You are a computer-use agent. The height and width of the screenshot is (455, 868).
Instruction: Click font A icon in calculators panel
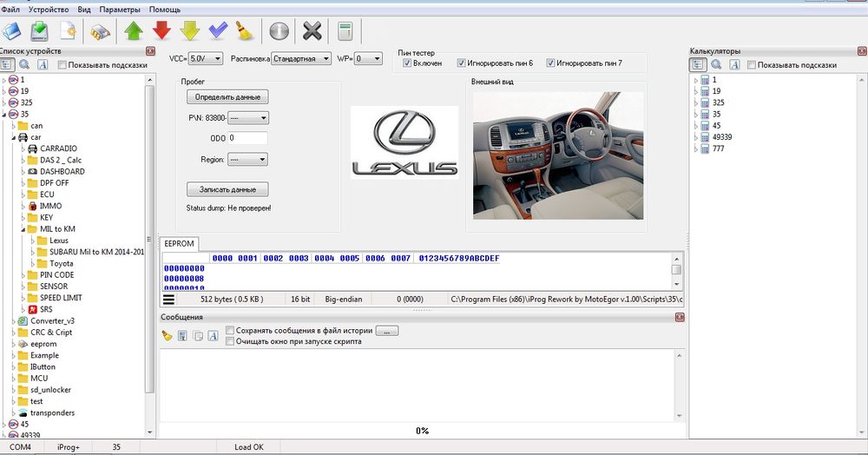coord(734,65)
